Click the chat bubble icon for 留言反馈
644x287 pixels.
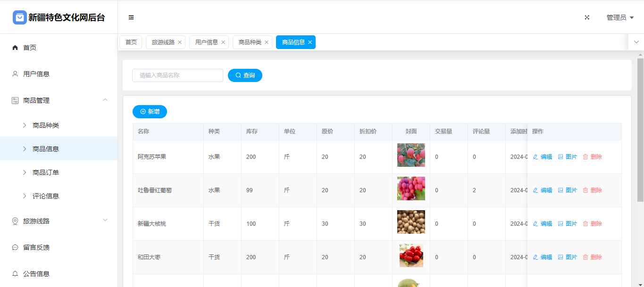(15, 247)
